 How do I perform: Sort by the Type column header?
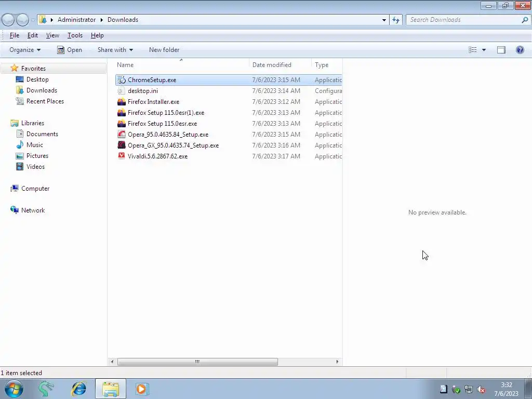point(327,65)
